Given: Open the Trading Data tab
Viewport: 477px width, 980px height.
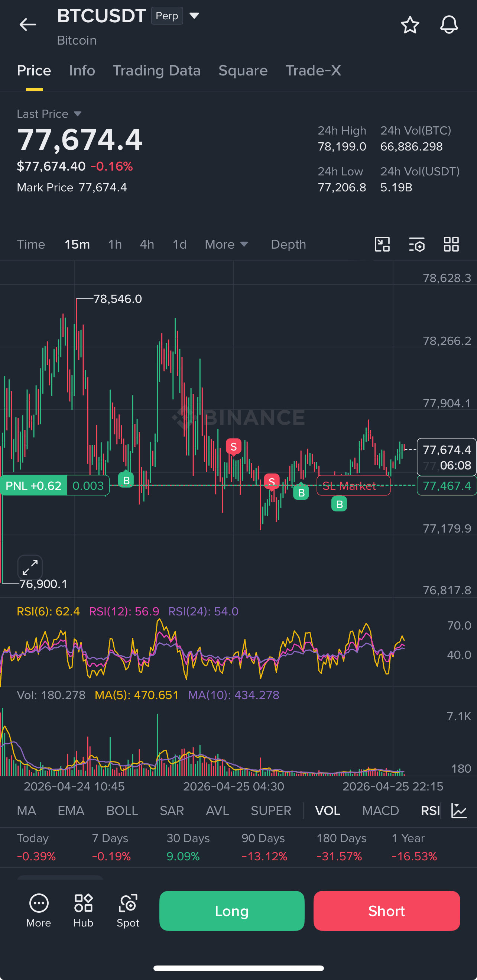Looking at the screenshot, I should (x=157, y=71).
